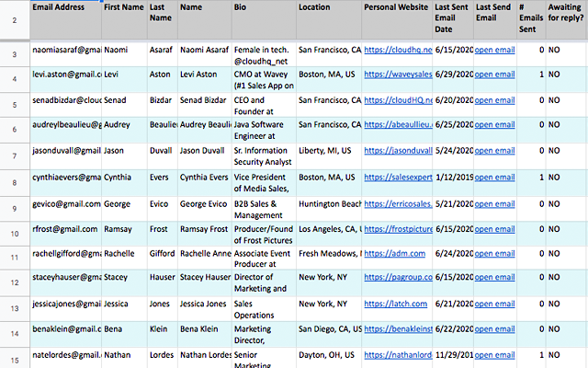Screen dimensions: 588x368
Task: Select the 1/12/2019 date cell
Action: coord(453,182)
